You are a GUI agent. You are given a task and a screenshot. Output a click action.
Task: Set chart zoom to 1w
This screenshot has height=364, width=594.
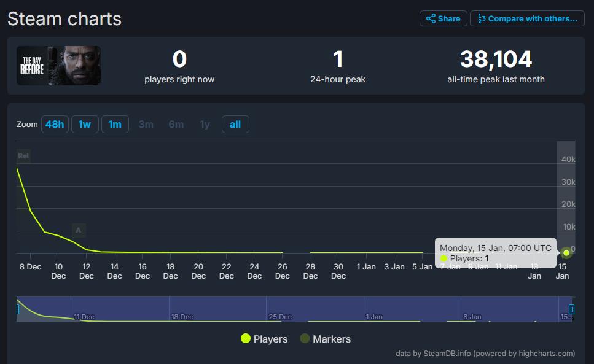click(85, 125)
